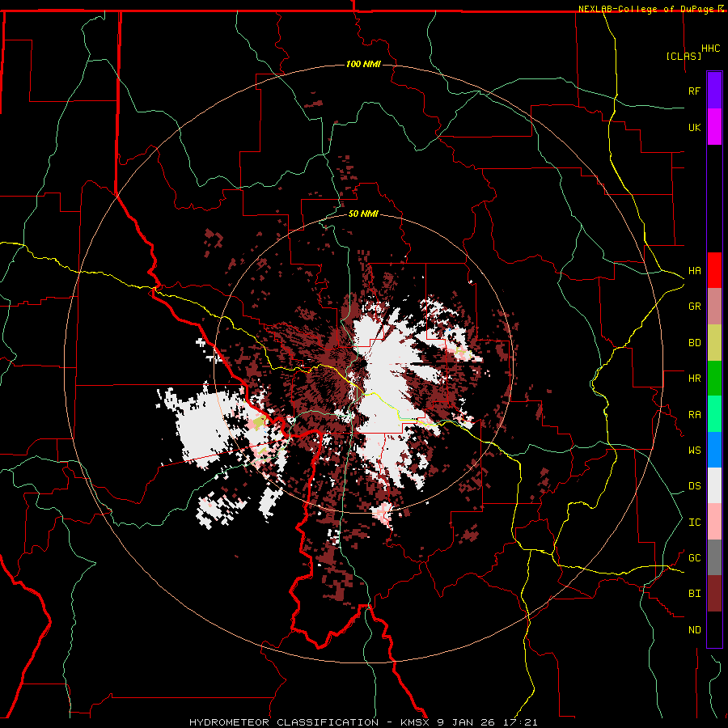Click the blue WS legend swatch

[714, 450]
